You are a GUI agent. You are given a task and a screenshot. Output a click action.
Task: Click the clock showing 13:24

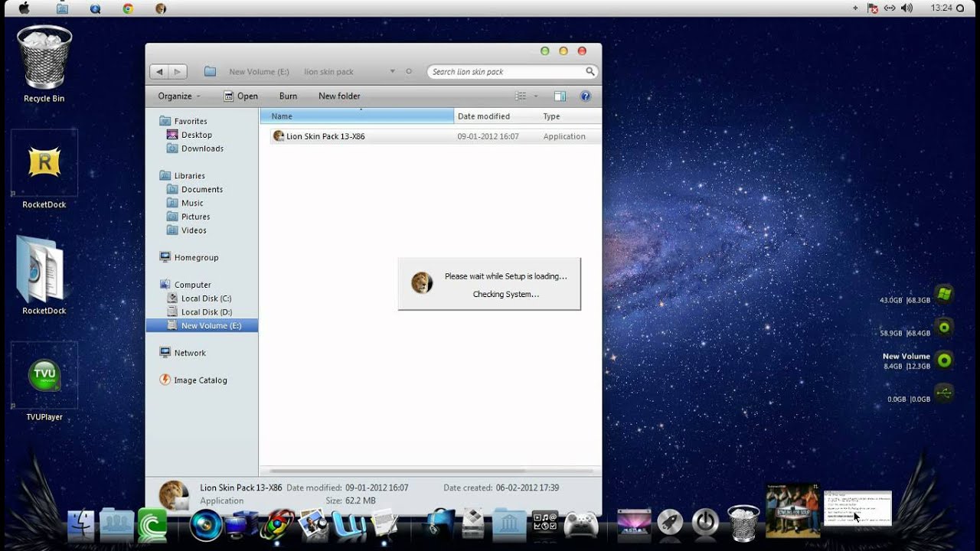tap(942, 8)
